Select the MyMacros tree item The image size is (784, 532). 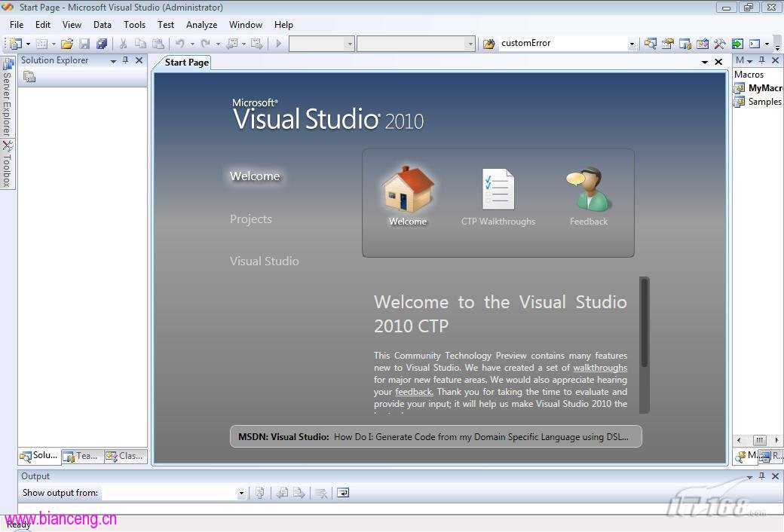758,88
